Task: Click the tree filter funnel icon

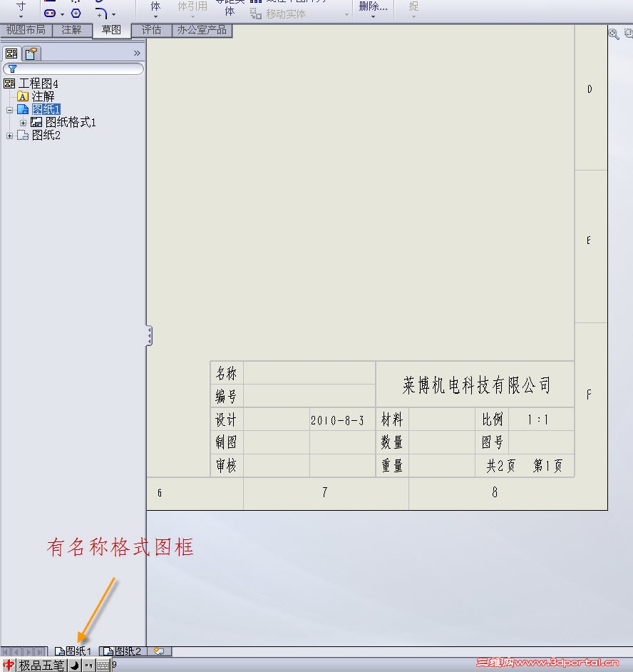Action: pos(12,68)
